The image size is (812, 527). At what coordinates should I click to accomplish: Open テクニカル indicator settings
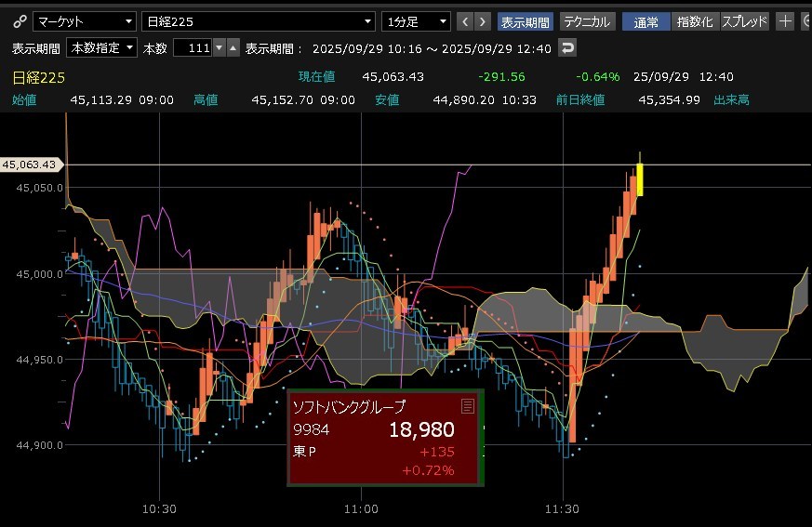587,21
